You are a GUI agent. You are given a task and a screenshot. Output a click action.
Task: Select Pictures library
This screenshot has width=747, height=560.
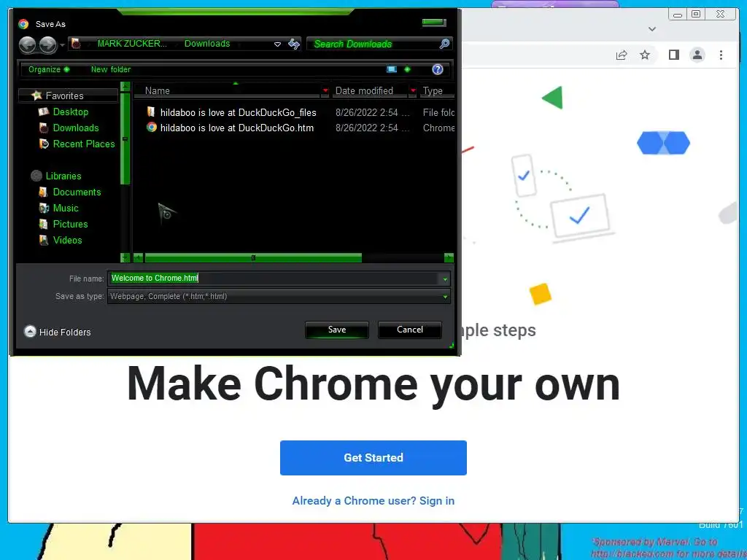[70, 225]
